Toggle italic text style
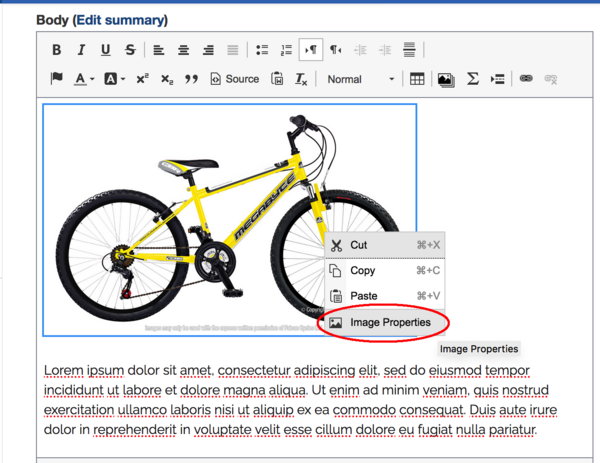 (x=81, y=49)
